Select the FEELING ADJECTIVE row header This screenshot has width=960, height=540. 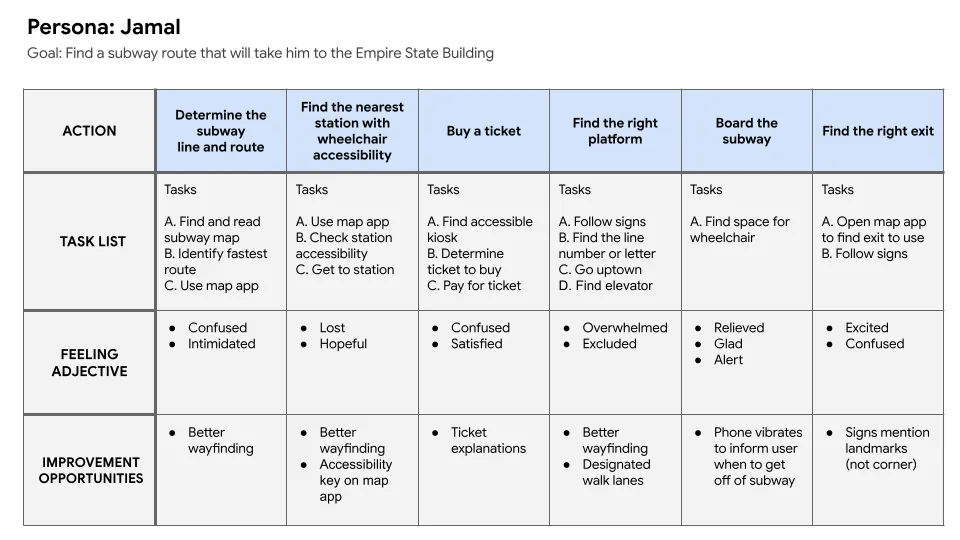point(89,362)
